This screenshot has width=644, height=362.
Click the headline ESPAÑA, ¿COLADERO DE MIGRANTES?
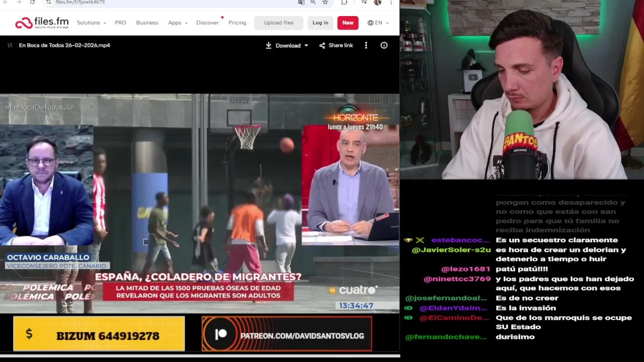click(x=198, y=277)
